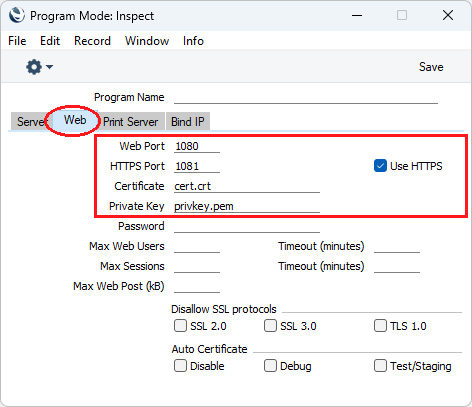The height and width of the screenshot is (407, 472).
Task: Toggle the Test/Staging checkbox
Action: click(x=380, y=366)
